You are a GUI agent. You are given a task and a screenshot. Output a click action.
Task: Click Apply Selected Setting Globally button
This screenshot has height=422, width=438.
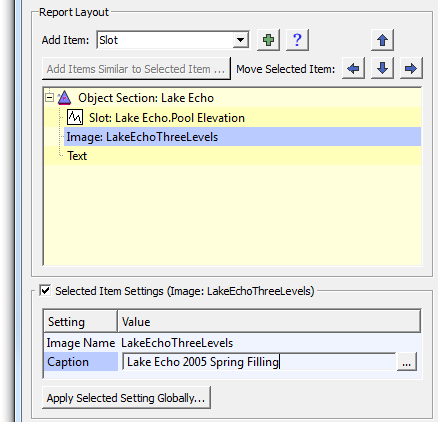coord(126,398)
